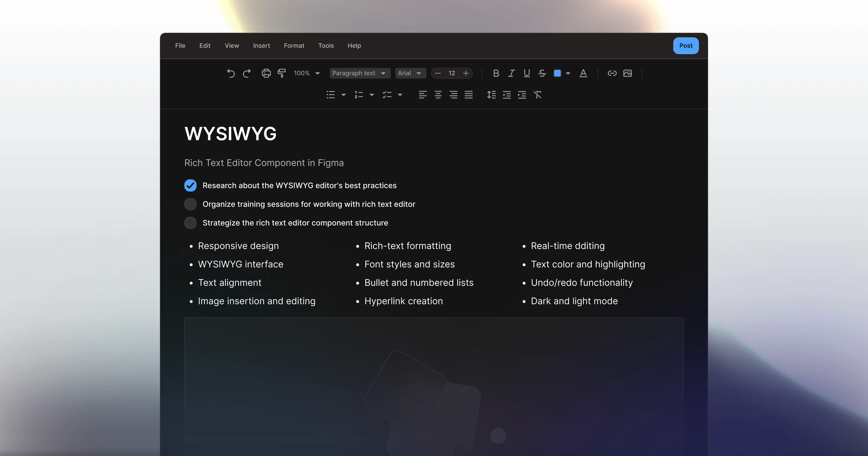
Task: Click the bulleted list icon
Action: pyautogui.click(x=331, y=95)
